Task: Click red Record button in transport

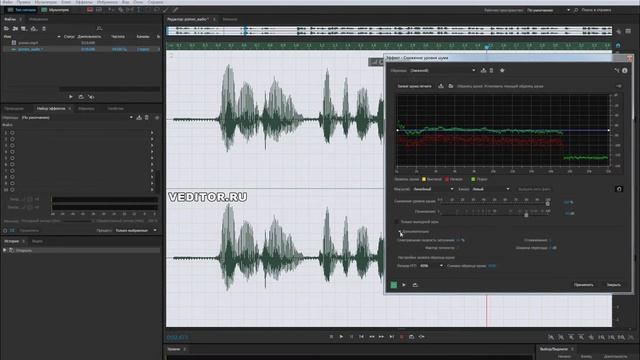Action: point(402,337)
